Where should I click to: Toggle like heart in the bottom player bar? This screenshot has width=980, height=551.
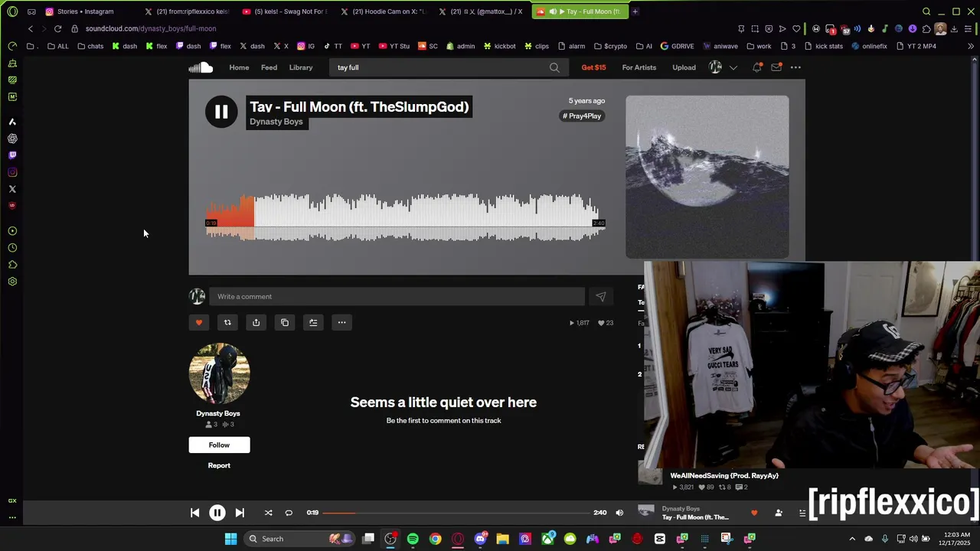coord(754,513)
